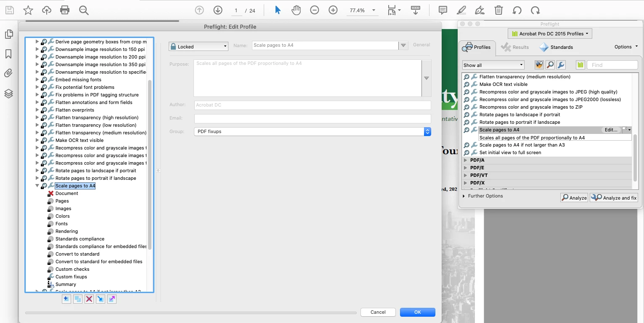
Task: Go to next page with down arrow
Action: pos(218,10)
